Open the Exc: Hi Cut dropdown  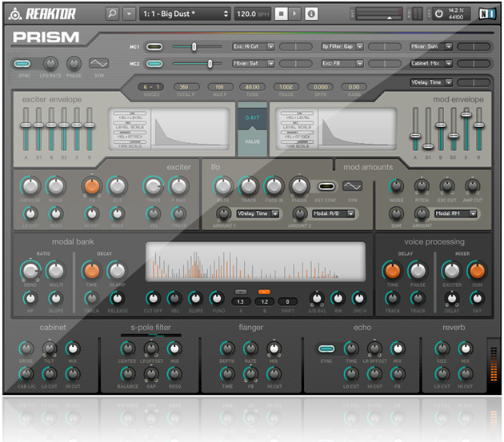(254, 46)
